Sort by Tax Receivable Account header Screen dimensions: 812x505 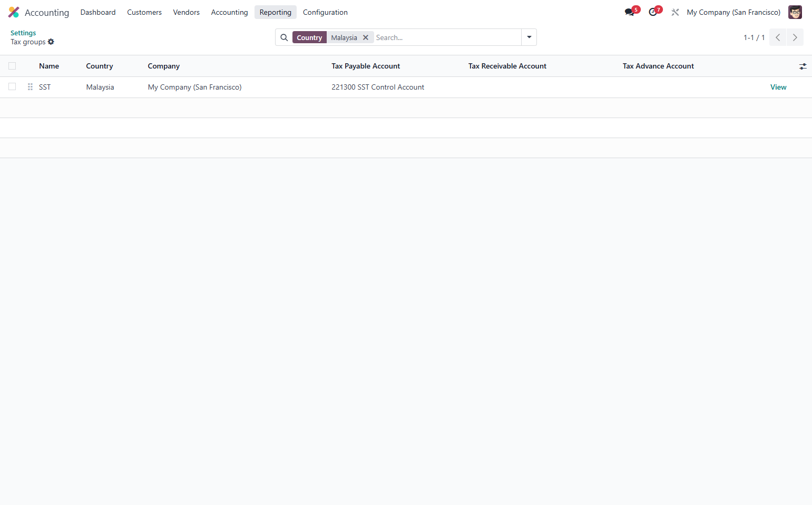[x=507, y=66]
